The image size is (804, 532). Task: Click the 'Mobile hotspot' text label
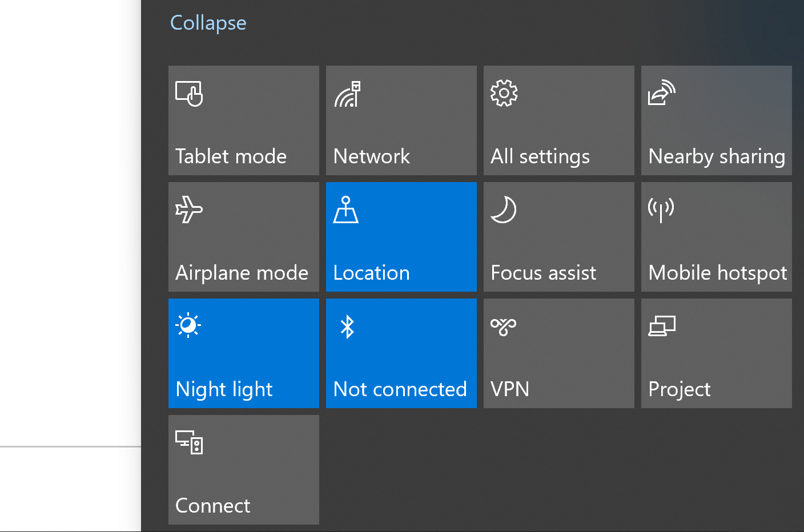pos(718,273)
